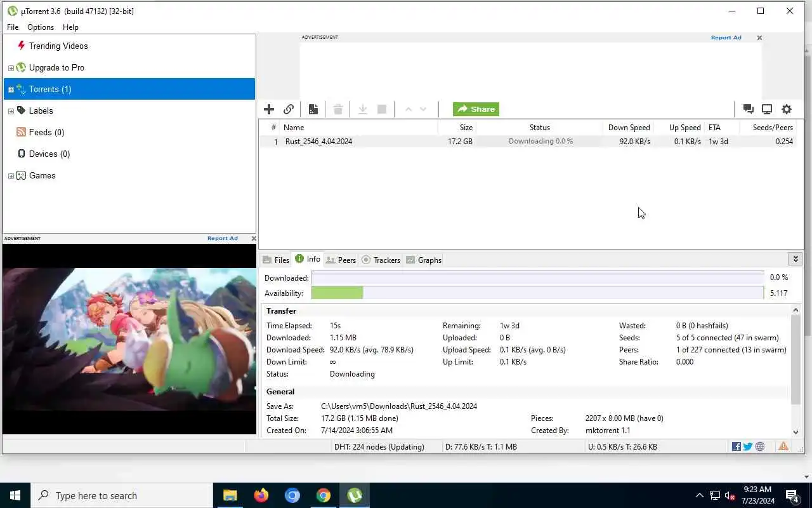Viewport: 812px width, 508px height.
Task: Select Devices (0) in sidebar
Action: (x=49, y=154)
